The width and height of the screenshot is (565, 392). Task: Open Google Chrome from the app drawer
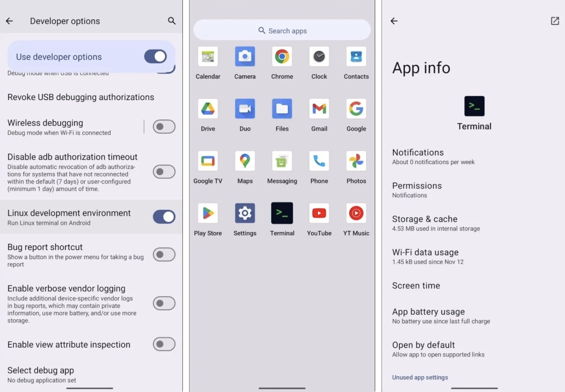tap(282, 56)
